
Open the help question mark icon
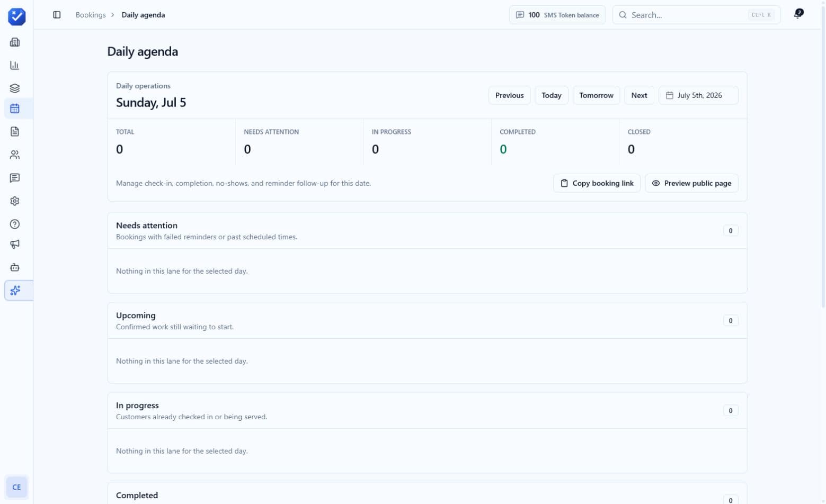(15, 224)
